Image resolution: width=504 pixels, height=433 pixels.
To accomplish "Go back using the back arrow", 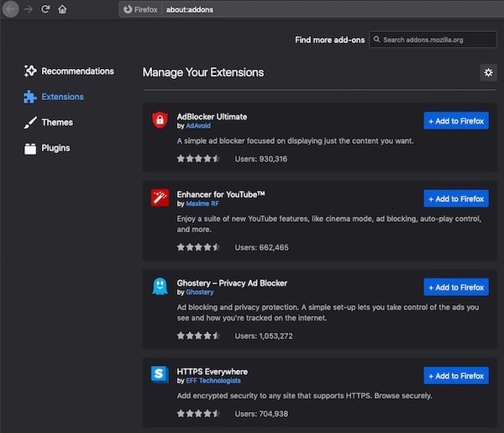I will (x=11, y=9).
